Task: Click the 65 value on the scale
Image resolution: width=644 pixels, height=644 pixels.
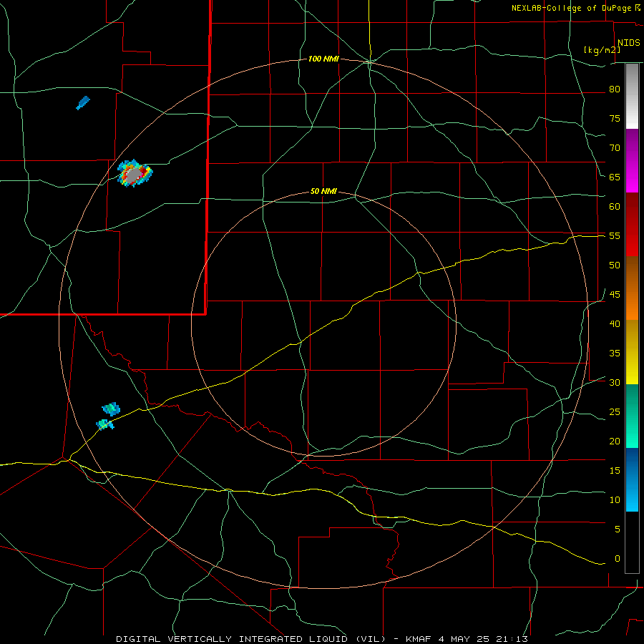Action: click(x=615, y=177)
